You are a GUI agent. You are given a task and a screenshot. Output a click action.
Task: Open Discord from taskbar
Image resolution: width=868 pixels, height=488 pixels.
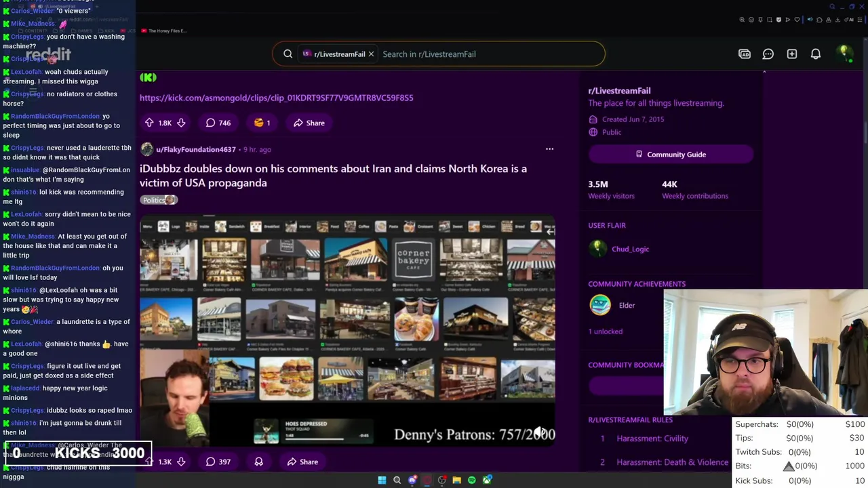tap(412, 481)
